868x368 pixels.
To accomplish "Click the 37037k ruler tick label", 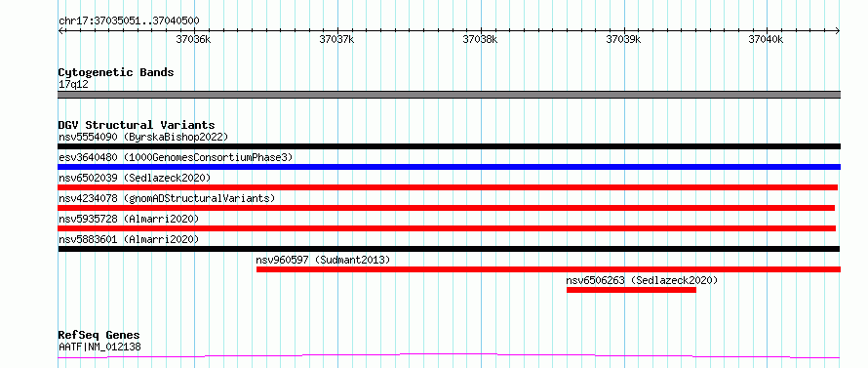I will point(336,39).
